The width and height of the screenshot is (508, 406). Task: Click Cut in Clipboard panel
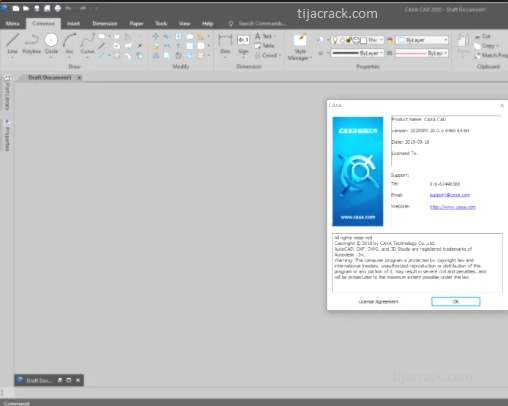[x=483, y=36]
